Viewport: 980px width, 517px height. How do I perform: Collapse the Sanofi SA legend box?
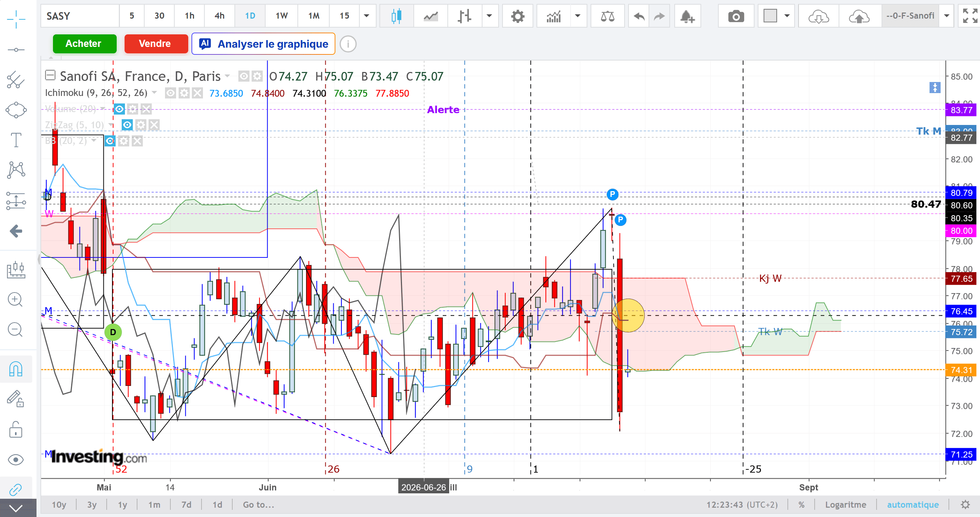click(50, 75)
